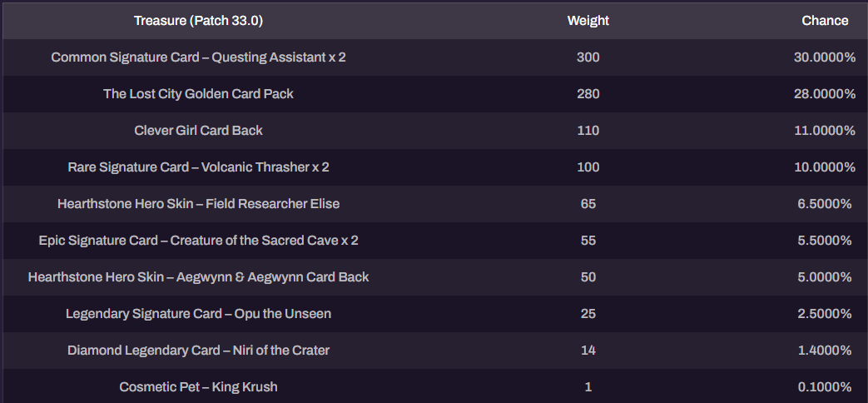This screenshot has height=403, width=868.
Task: Click the weight value 280
Action: coord(588,94)
